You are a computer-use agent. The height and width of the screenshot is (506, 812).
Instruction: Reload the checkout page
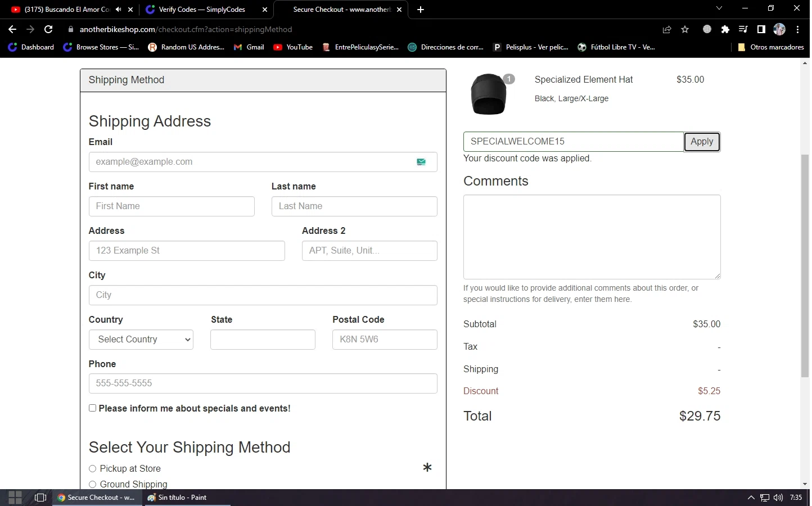point(48,29)
